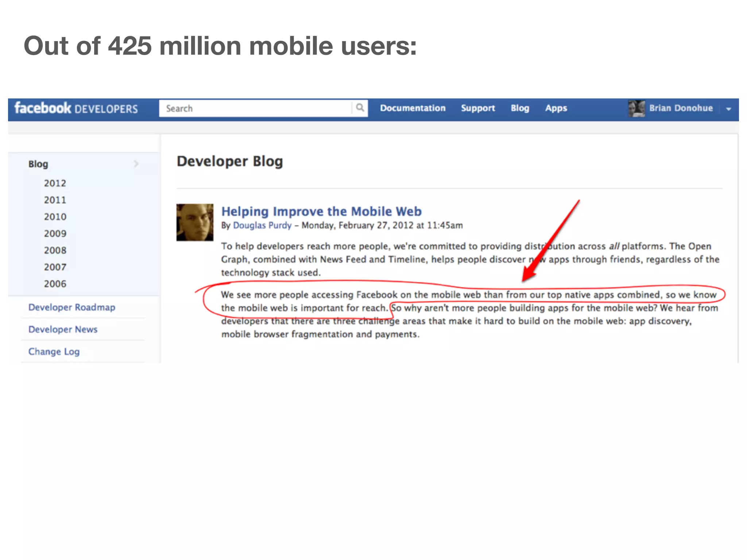Screen dimensions: 747x560
Task: Open the Apps menu item
Action: (x=556, y=108)
